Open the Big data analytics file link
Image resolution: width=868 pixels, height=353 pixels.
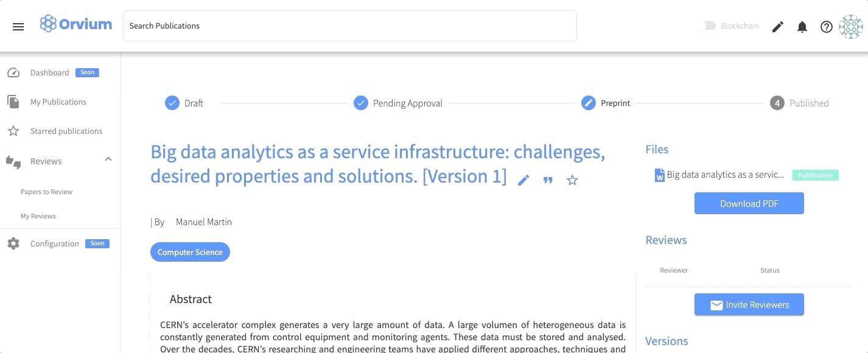[725, 175]
